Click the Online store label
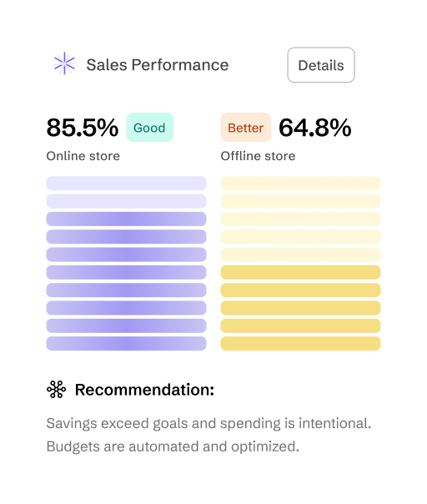This screenshot has height=504, width=427. point(83,156)
